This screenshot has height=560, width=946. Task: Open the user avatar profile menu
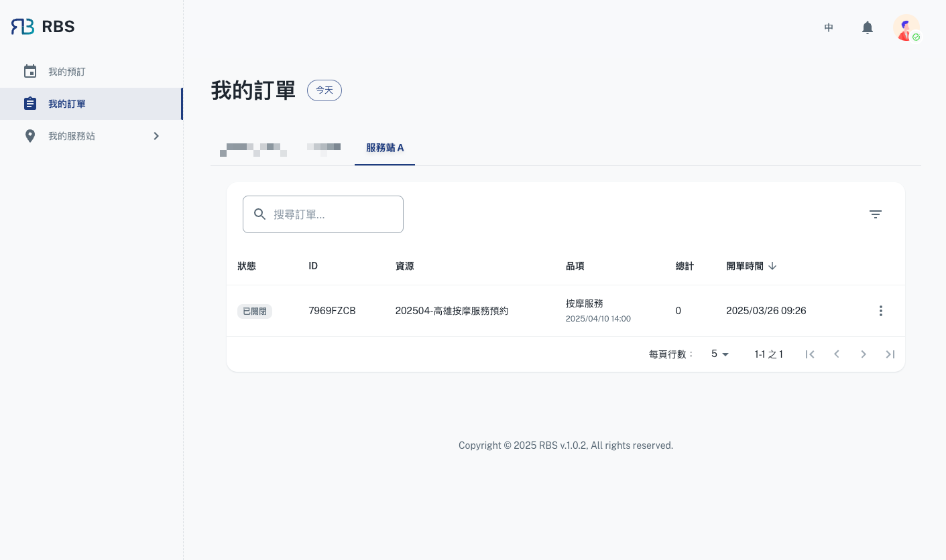[x=906, y=28]
